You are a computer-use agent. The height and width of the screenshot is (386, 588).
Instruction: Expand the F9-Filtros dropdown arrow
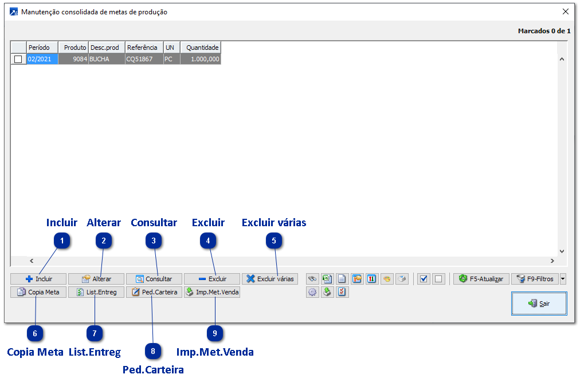(x=563, y=279)
